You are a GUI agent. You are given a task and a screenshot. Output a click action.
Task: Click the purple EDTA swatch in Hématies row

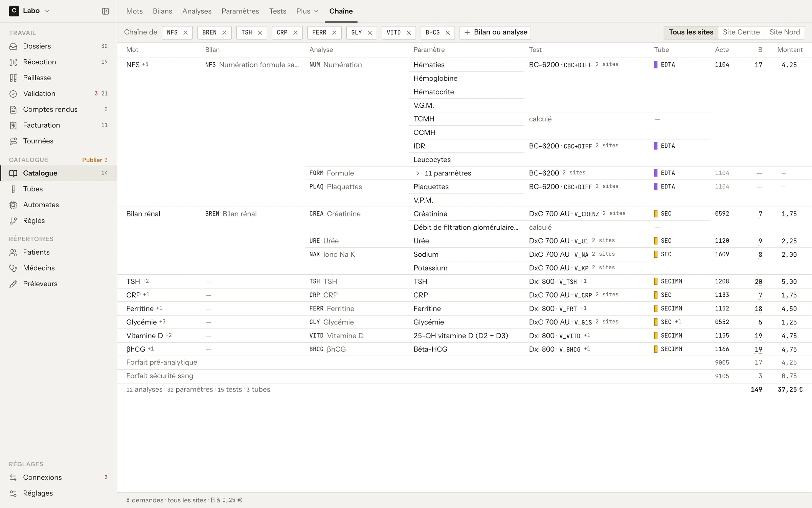pos(656,65)
